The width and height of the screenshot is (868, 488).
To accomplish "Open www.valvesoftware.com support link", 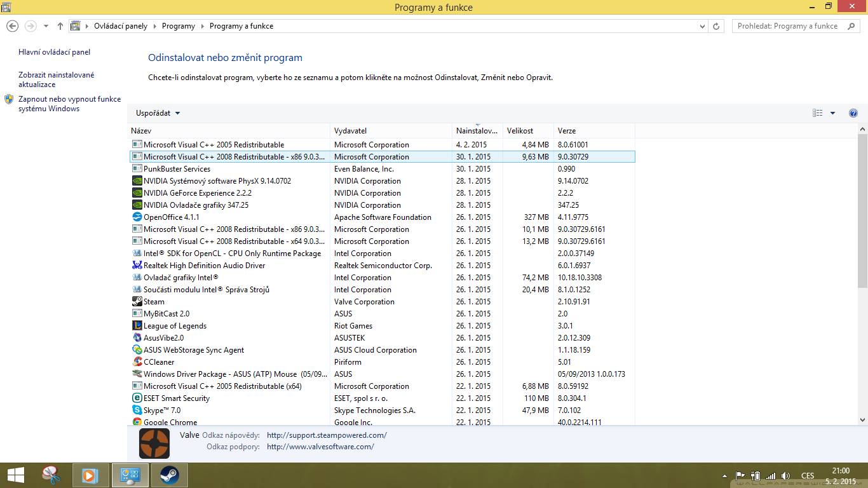I will [x=320, y=447].
